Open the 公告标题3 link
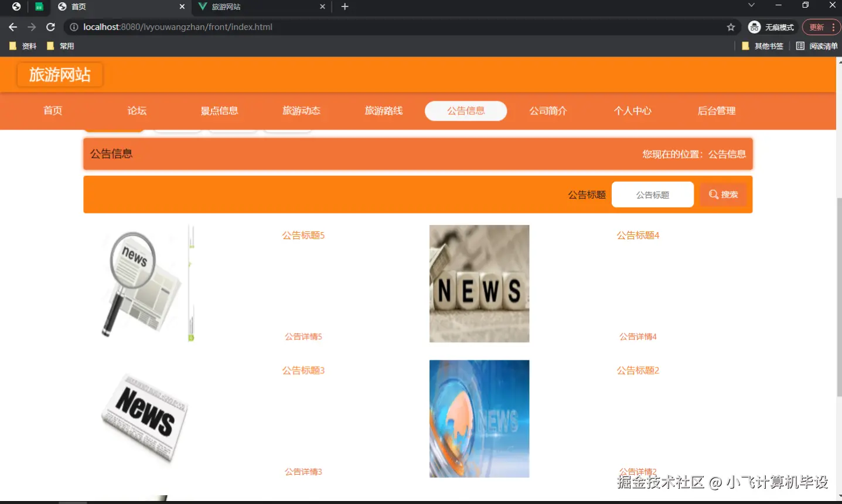 [304, 370]
